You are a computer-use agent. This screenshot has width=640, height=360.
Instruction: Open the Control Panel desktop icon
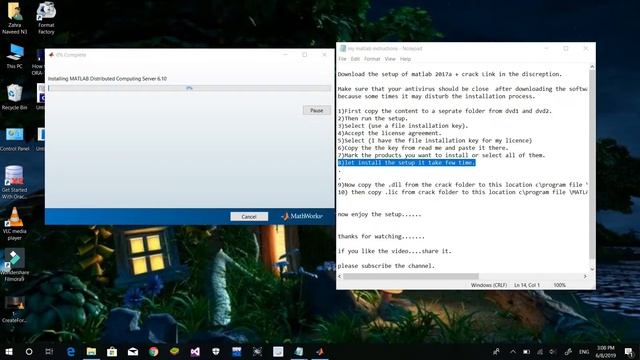point(15,140)
